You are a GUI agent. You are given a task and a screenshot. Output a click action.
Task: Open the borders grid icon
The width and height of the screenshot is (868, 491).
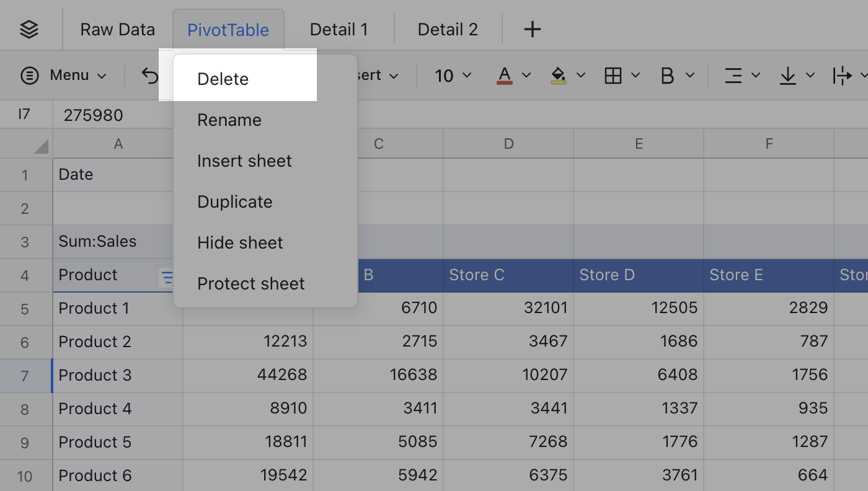[x=613, y=75]
